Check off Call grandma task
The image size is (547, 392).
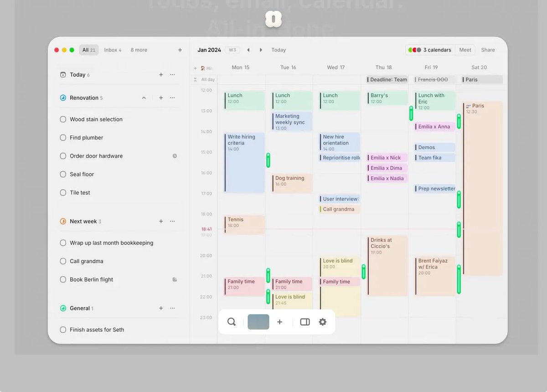[63, 261]
